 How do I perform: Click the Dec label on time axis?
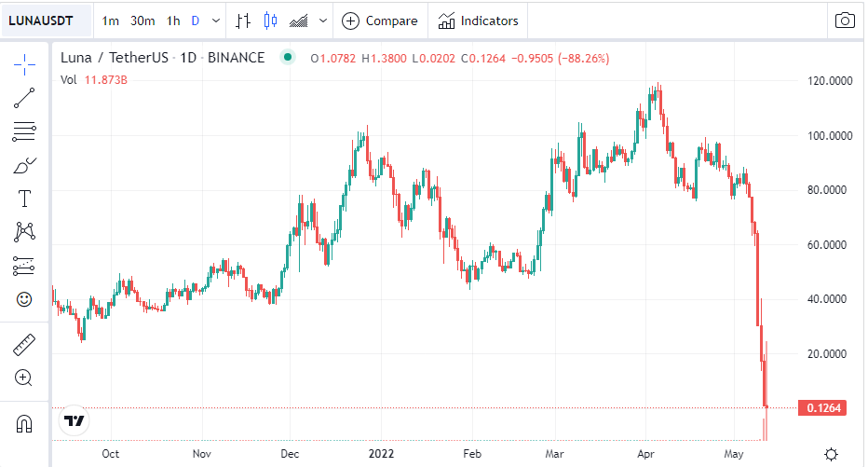click(290, 454)
